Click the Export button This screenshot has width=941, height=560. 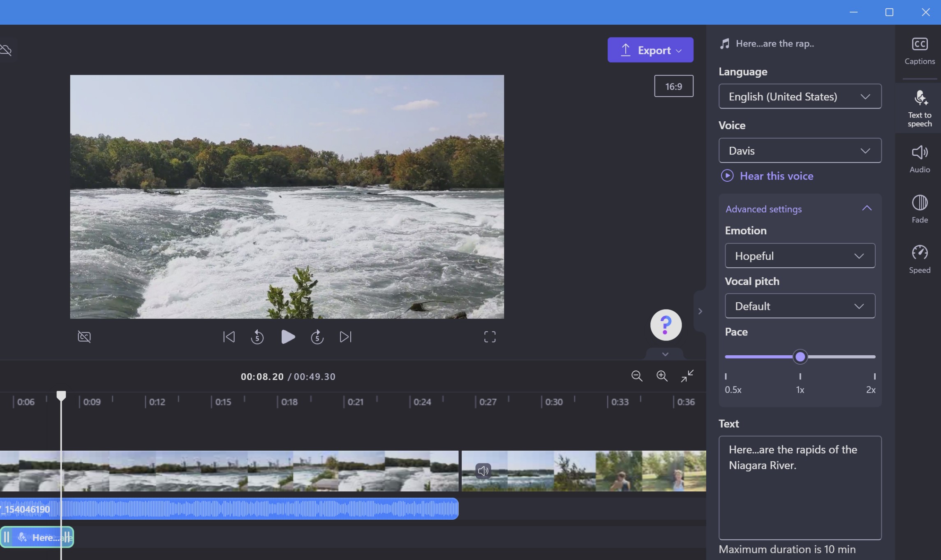[x=650, y=50]
